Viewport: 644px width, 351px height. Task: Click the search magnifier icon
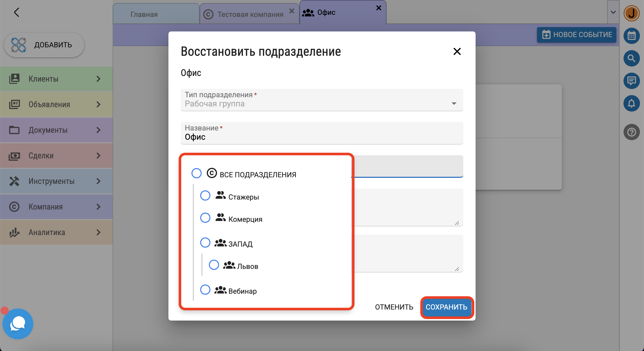[x=631, y=59]
